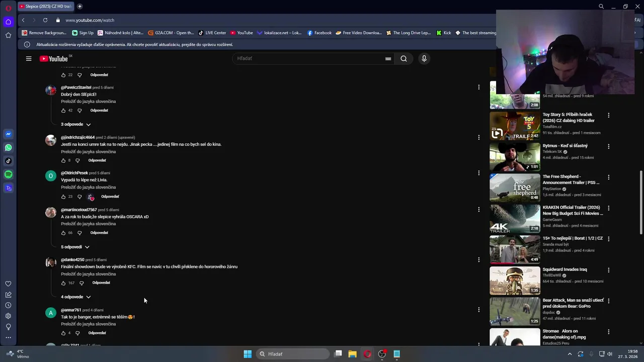Open the KRAKEN Official Trailer title
This screenshot has width=644, height=362.
[x=573, y=210]
